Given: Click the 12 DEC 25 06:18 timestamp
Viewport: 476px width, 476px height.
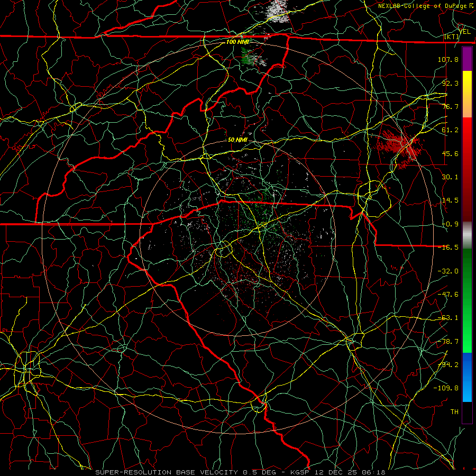Looking at the screenshot, I should (350, 472).
